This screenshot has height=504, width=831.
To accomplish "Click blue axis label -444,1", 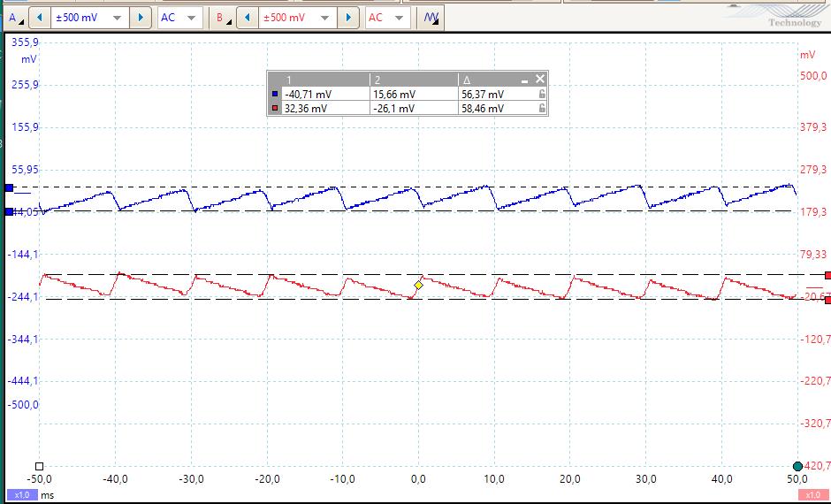I will pyautogui.click(x=23, y=381).
